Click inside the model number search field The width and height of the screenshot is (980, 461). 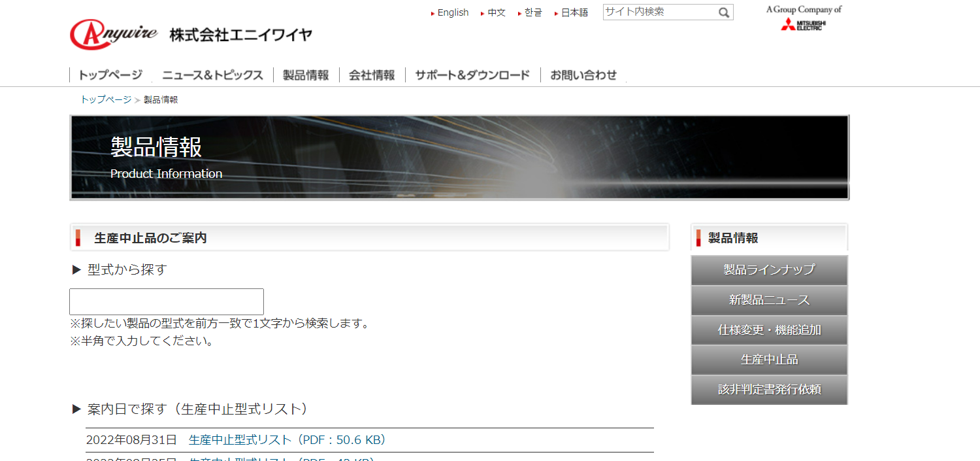click(x=166, y=301)
